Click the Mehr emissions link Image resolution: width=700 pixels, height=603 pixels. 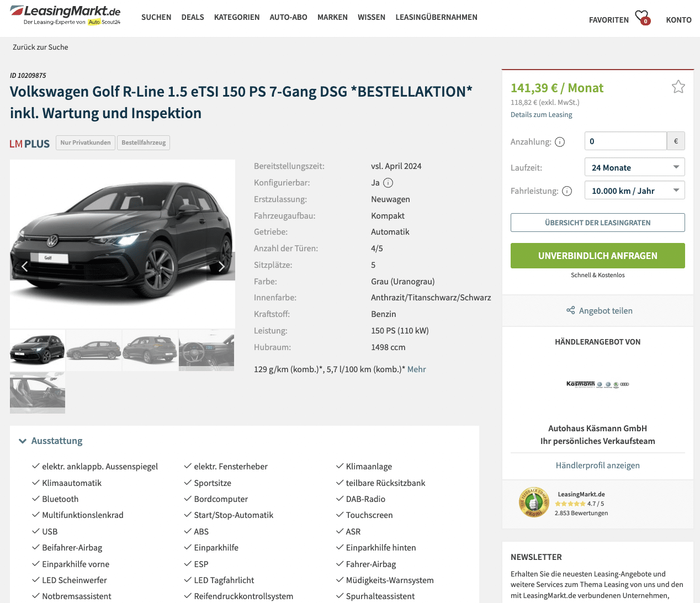tap(416, 369)
